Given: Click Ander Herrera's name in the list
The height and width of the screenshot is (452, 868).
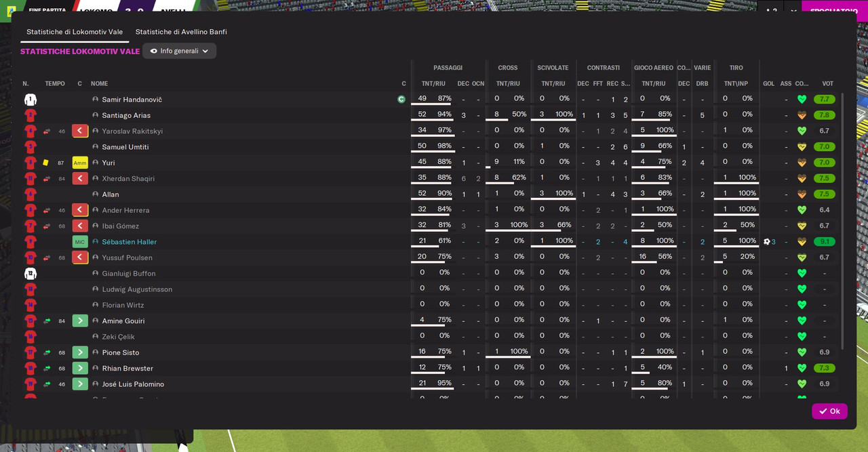Looking at the screenshot, I should point(126,210).
